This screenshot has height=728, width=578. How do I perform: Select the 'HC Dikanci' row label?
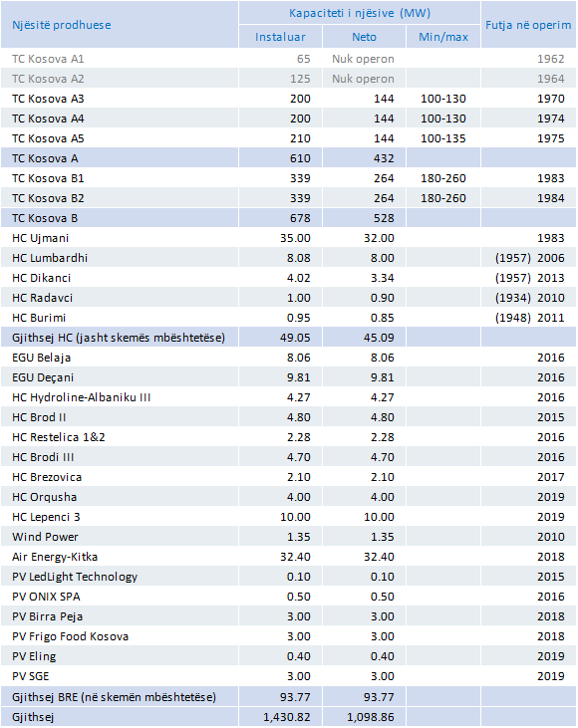(x=41, y=278)
